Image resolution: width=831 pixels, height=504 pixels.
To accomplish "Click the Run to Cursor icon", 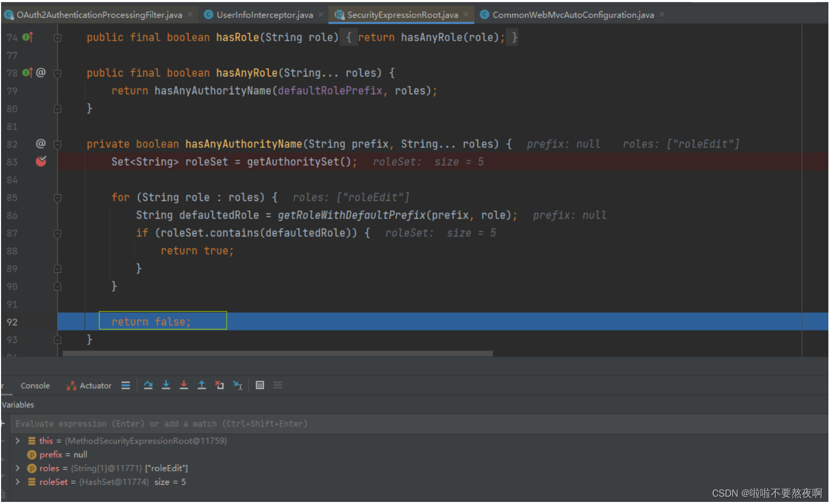I will click(238, 385).
